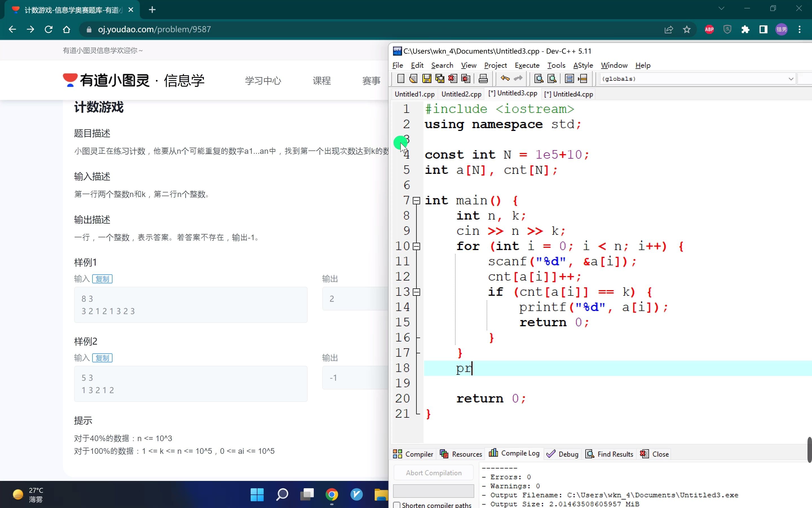Toggle the Chrome side panel icon
This screenshot has height=508, width=812.
coord(763,30)
